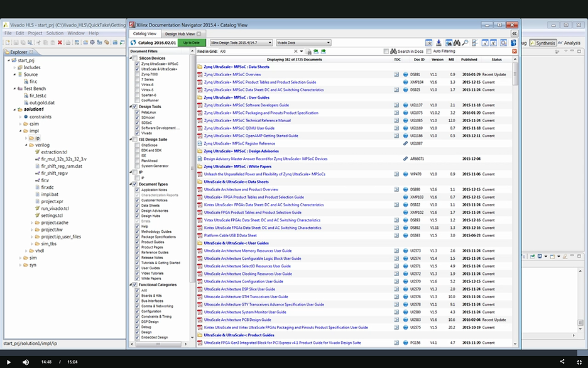
Task: Click the red X delete icon in Vivado HLS toolbar
Action: (60, 42)
